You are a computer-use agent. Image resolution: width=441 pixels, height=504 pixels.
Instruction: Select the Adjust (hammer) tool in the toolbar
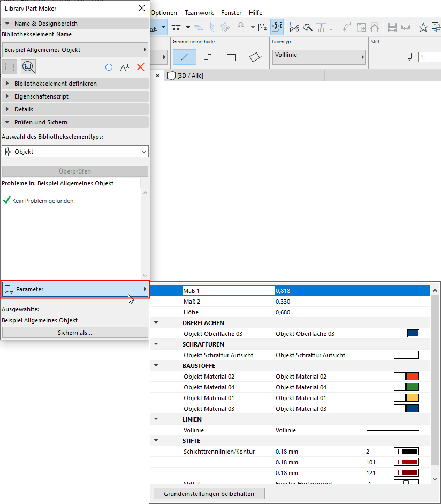tap(307, 27)
